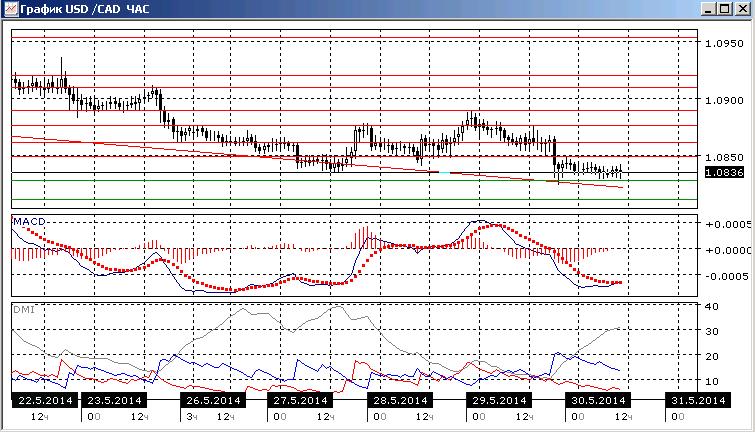Viewport: 755px width, 432px height.
Task: Select the 27.5.2014 date marker
Action: pyautogui.click(x=300, y=400)
